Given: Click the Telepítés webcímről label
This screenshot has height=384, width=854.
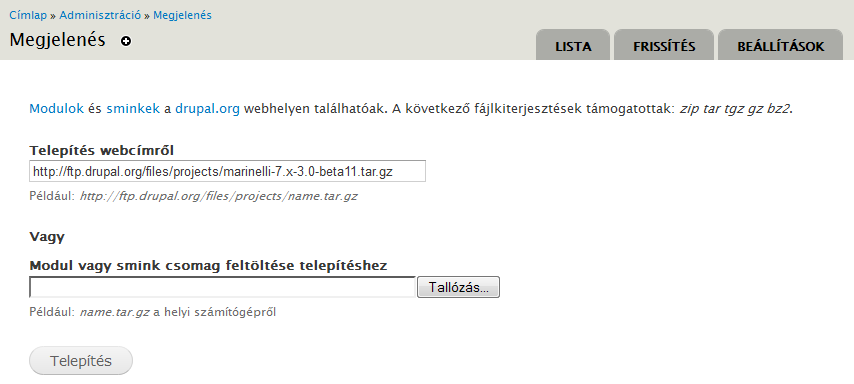Looking at the screenshot, I should point(102,150).
